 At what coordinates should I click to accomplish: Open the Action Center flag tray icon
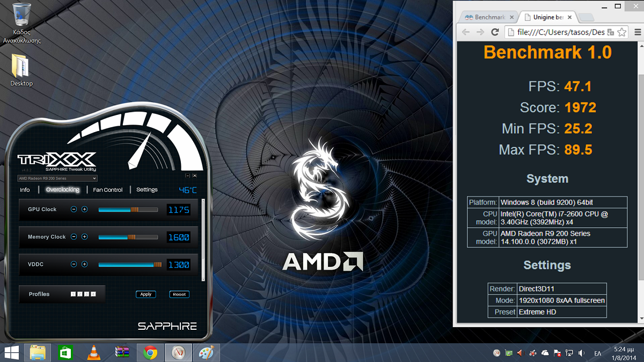pyautogui.click(x=557, y=353)
